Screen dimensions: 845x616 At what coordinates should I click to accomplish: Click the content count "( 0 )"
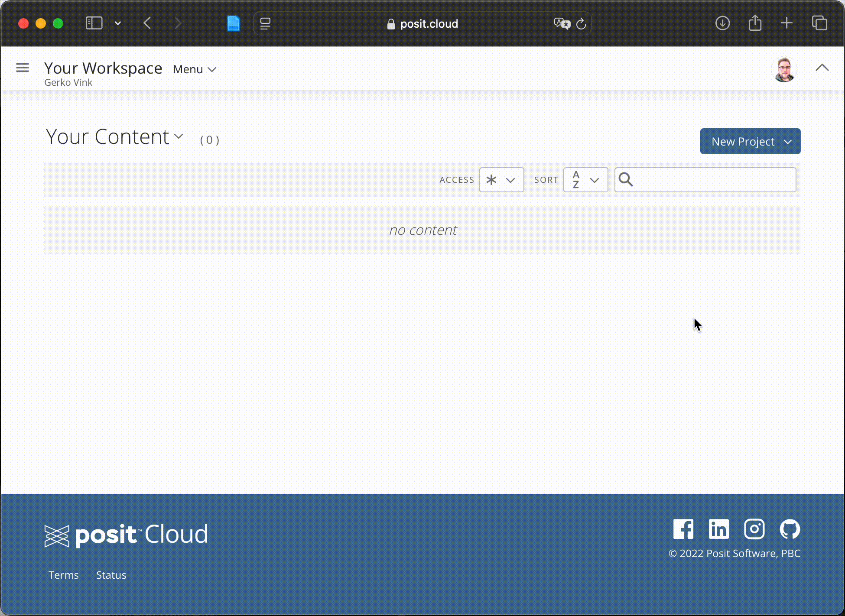point(210,140)
